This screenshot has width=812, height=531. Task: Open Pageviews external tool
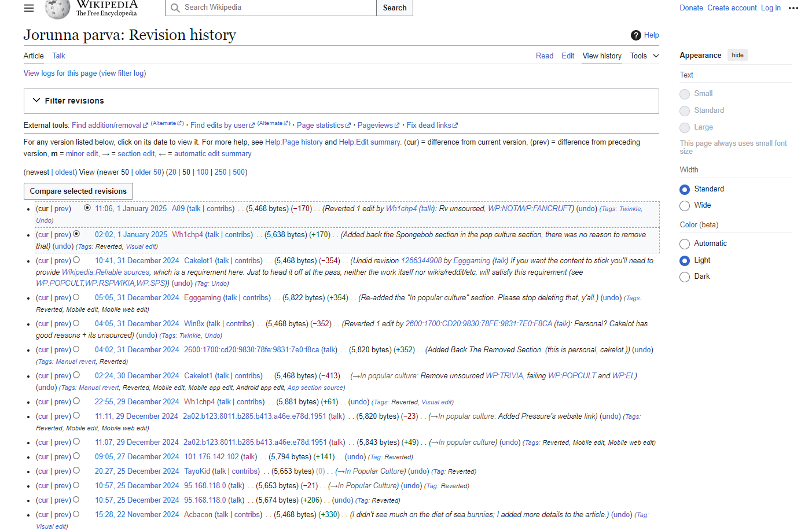click(x=379, y=125)
